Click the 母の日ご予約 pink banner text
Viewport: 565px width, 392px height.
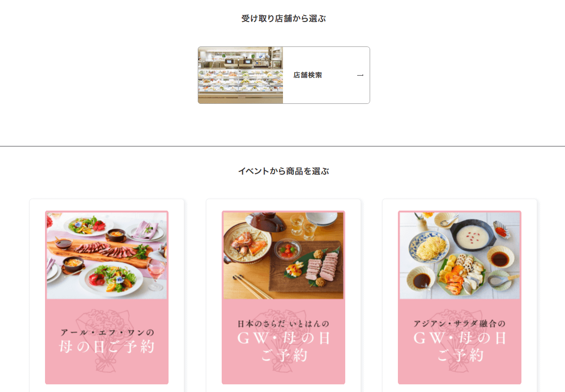(107, 347)
